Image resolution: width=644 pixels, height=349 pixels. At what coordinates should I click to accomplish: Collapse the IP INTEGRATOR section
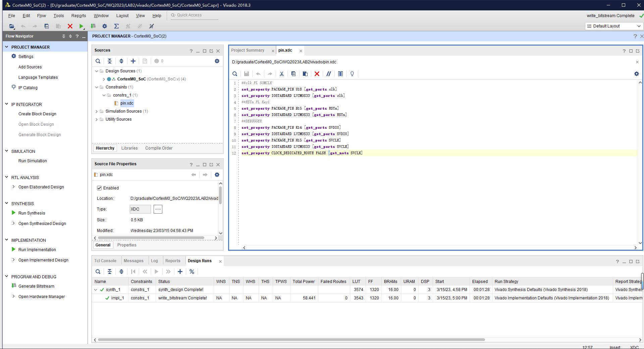click(x=6, y=104)
